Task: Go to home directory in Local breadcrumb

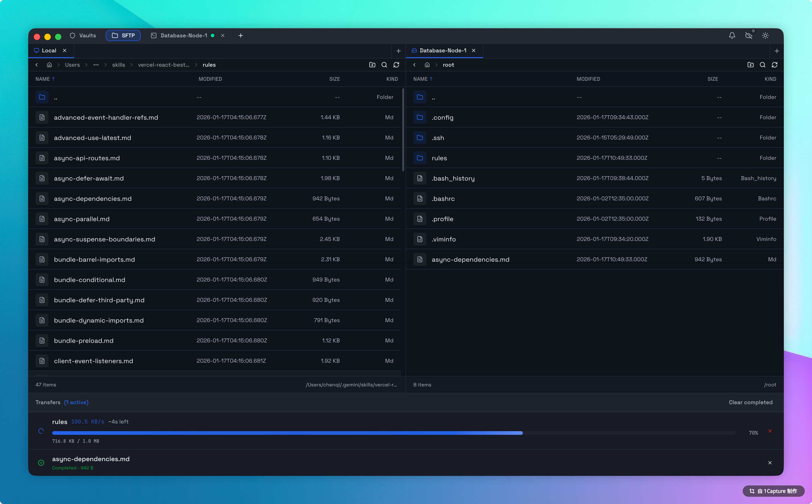Action: 49,65
